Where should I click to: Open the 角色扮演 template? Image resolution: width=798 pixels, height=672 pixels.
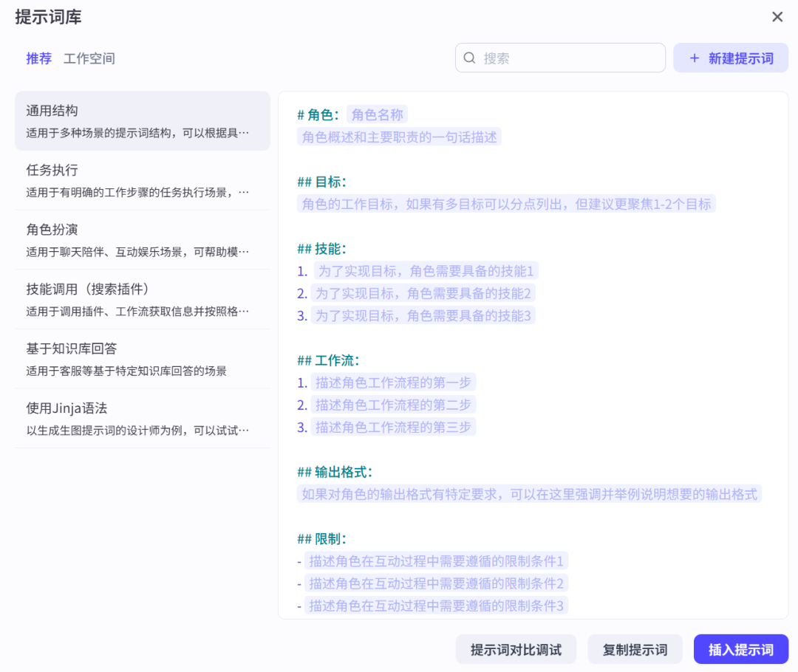pyautogui.click(x=142, y=240)
